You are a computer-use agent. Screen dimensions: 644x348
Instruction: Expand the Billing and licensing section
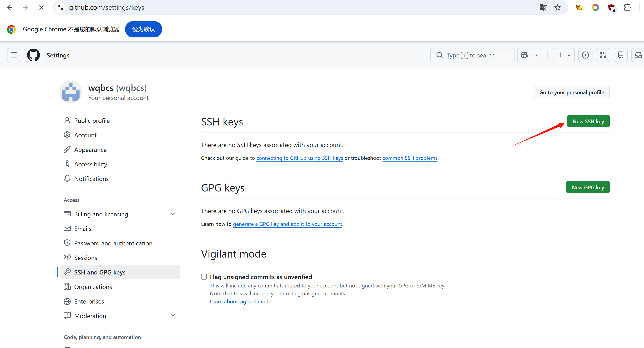[173, 214]
